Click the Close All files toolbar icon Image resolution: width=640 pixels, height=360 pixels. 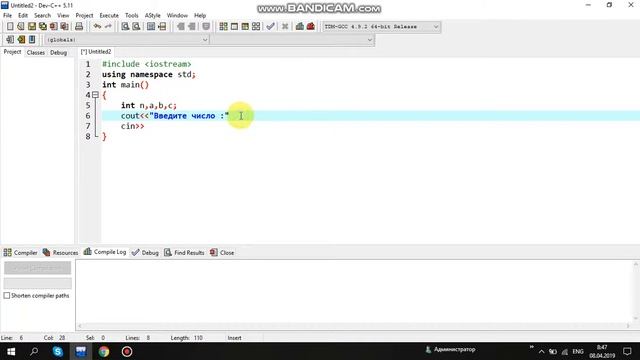click(64, 27)
